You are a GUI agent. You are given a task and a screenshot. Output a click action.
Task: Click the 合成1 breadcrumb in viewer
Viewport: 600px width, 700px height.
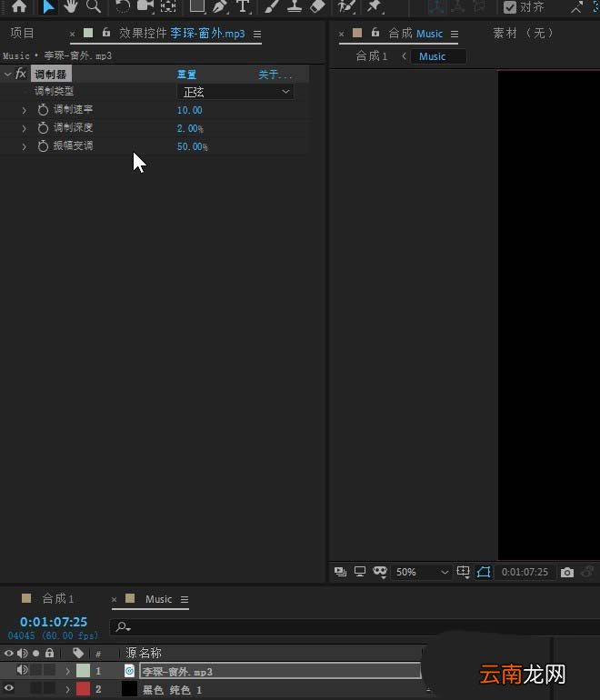(371, 56)
